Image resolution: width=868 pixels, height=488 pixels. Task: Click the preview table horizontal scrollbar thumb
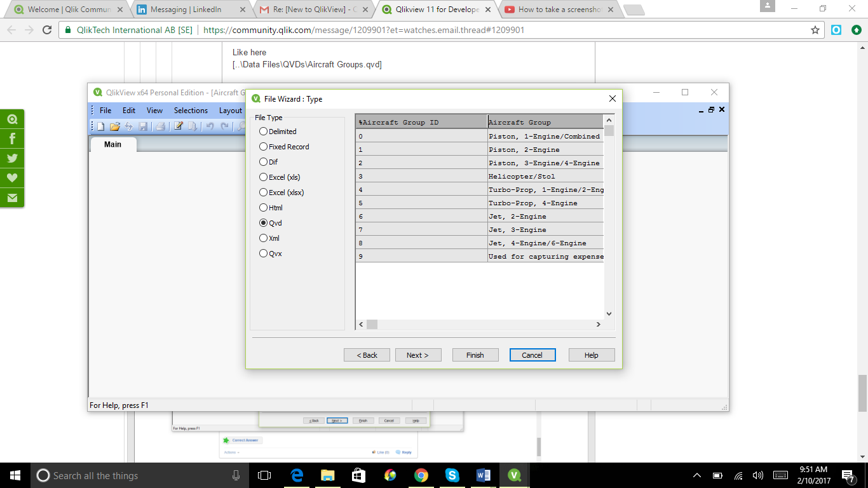pyautogui.click(x=372, y=324)
